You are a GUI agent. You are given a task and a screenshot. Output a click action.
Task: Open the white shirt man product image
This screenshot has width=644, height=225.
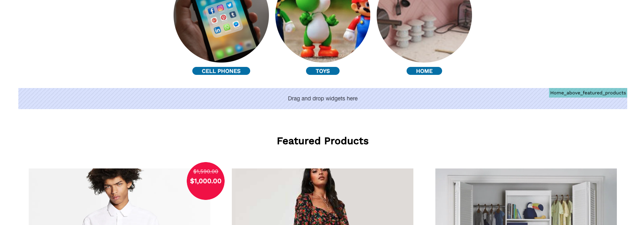point(119,197)
